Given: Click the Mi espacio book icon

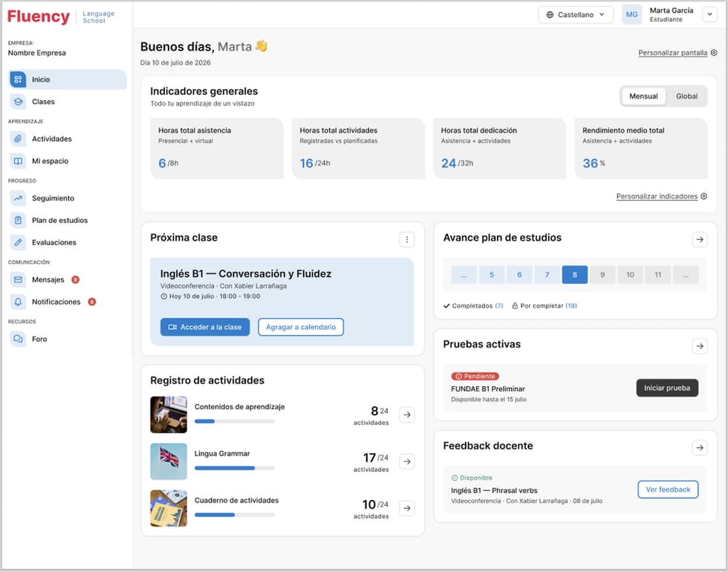Looking at the screenshot, I should tap(18, 161).
